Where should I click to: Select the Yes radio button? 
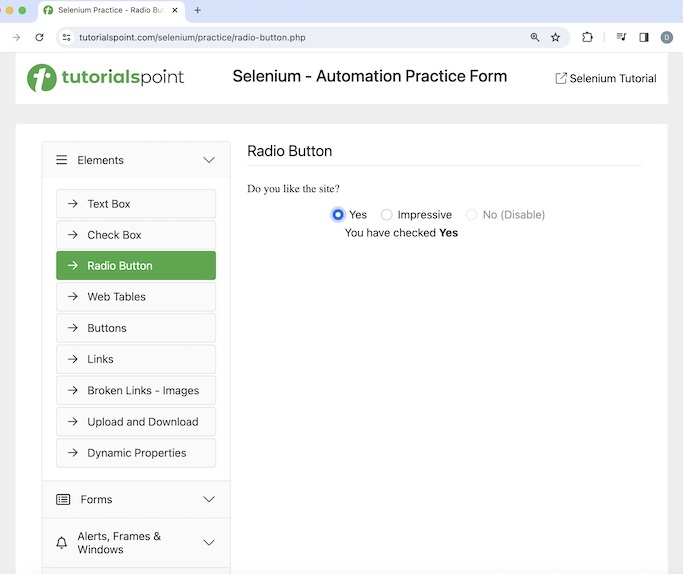(338, 215)
